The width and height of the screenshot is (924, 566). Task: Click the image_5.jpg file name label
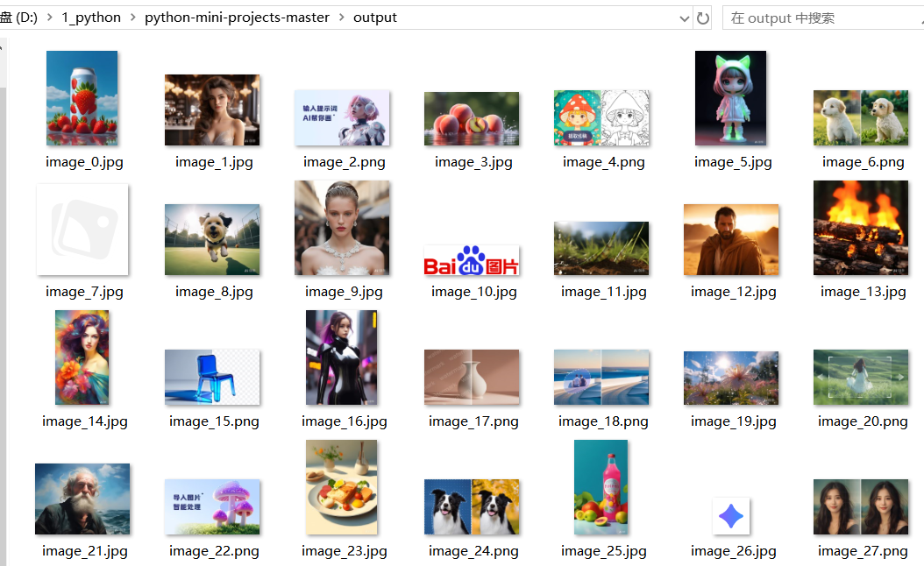pos(733,162)
